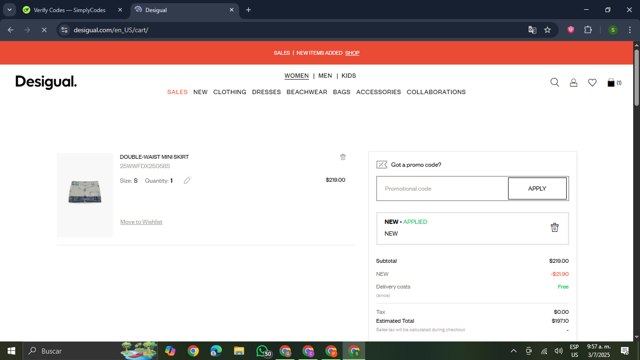
Task: Go back to previous page
Action: point(11,30)
